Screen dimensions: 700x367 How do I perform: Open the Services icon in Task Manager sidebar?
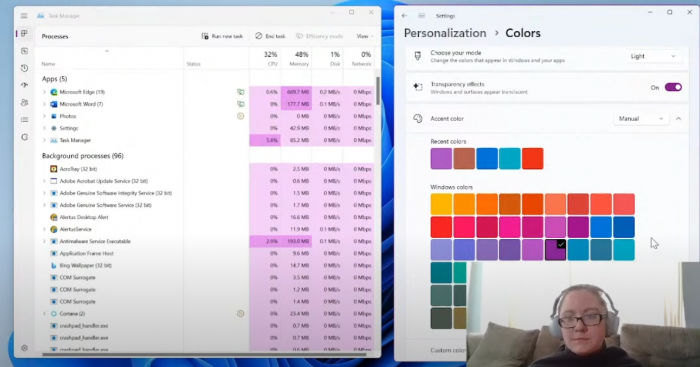(24, 137)
